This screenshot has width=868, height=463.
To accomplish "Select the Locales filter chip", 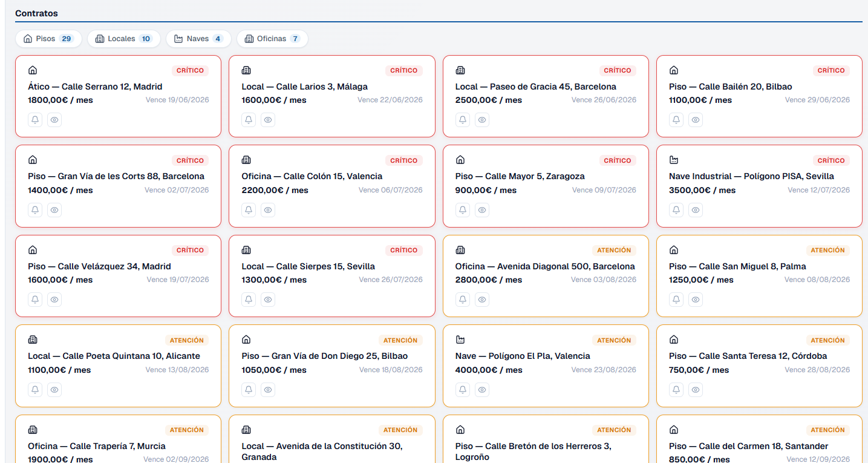I will 124,39.
